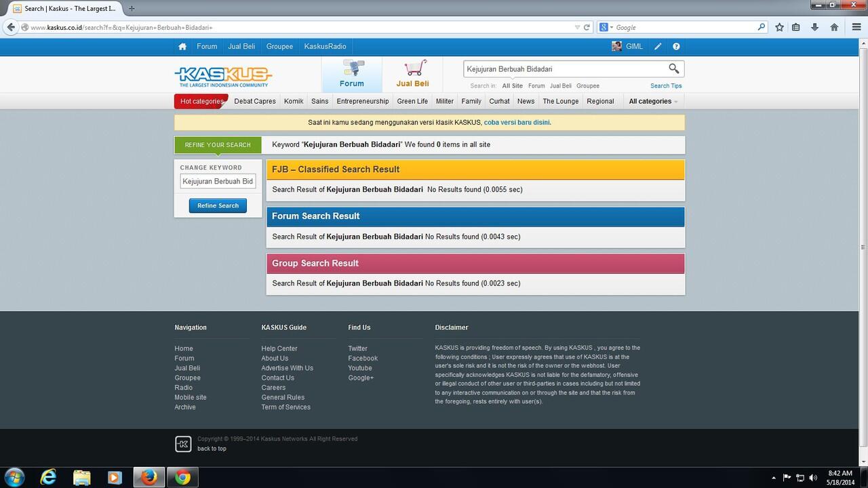Reload the page with the refresh icon
Viewport: 868px width, 488px height.
587,27
